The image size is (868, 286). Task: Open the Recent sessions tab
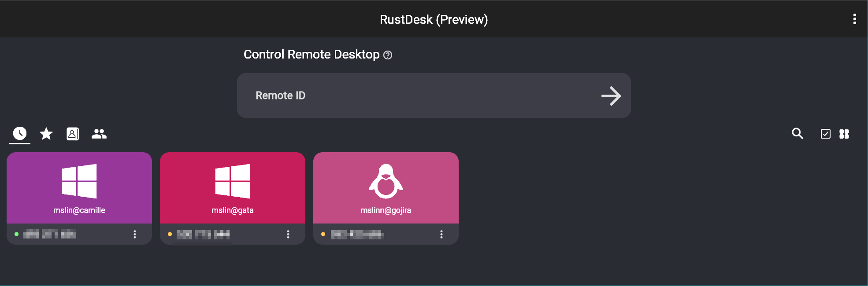pos(20,133)
